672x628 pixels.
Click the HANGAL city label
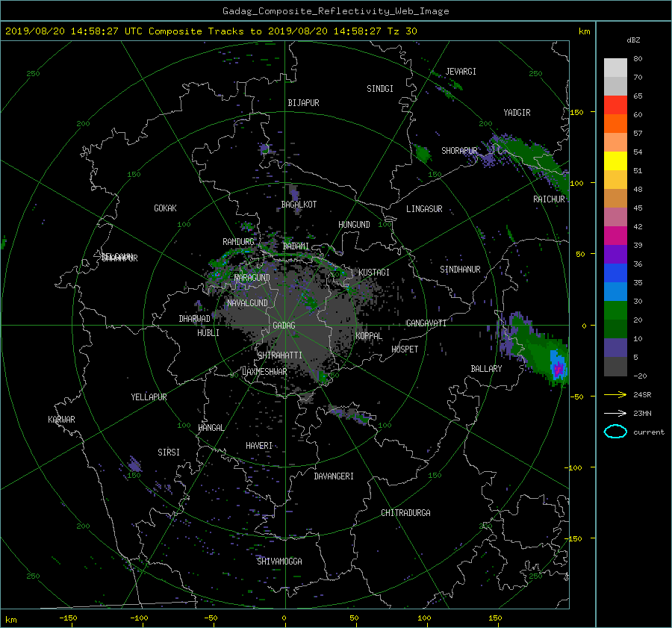click(x=211, y=428)
